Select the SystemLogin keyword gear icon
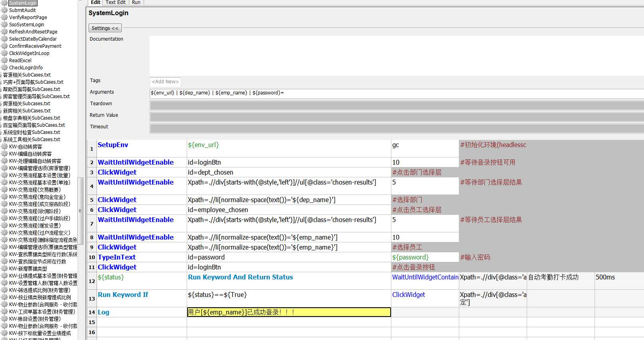The height and width of the screenshot is (340, 644). [4, 3]
